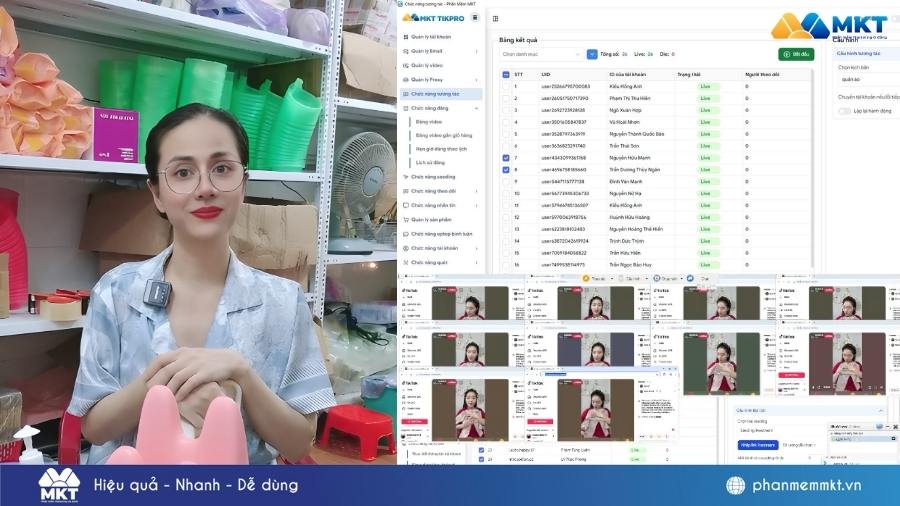Expand the Quản lý Email submenu arrow
This screenshot has width=900, height=506.
tap(476, 51)
